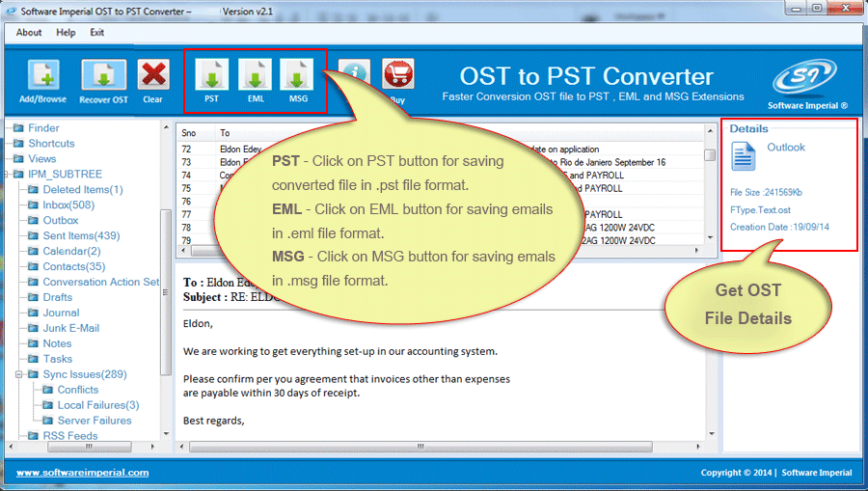Open the Contacts(35) folder

[x=74, y=267]
